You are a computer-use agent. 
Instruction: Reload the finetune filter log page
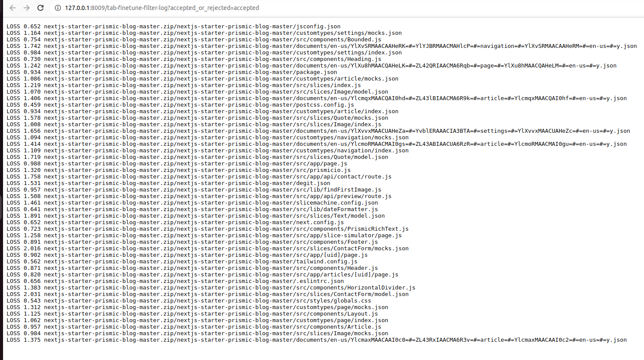point(40,8)
